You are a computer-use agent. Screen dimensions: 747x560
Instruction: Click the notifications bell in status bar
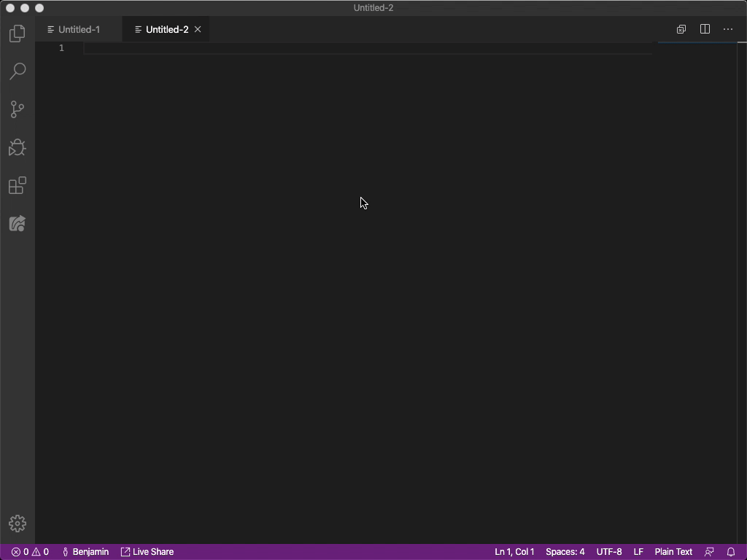(x=732, y=552)
